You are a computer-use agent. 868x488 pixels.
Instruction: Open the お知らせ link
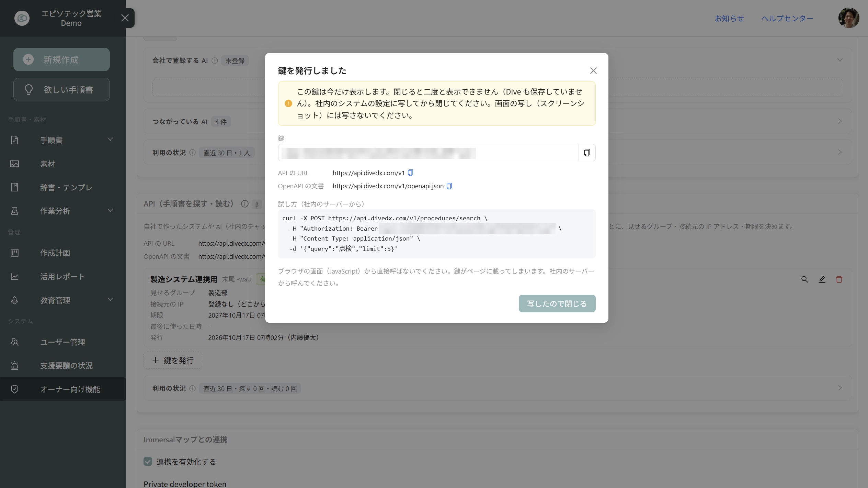[x=729, y=18]
